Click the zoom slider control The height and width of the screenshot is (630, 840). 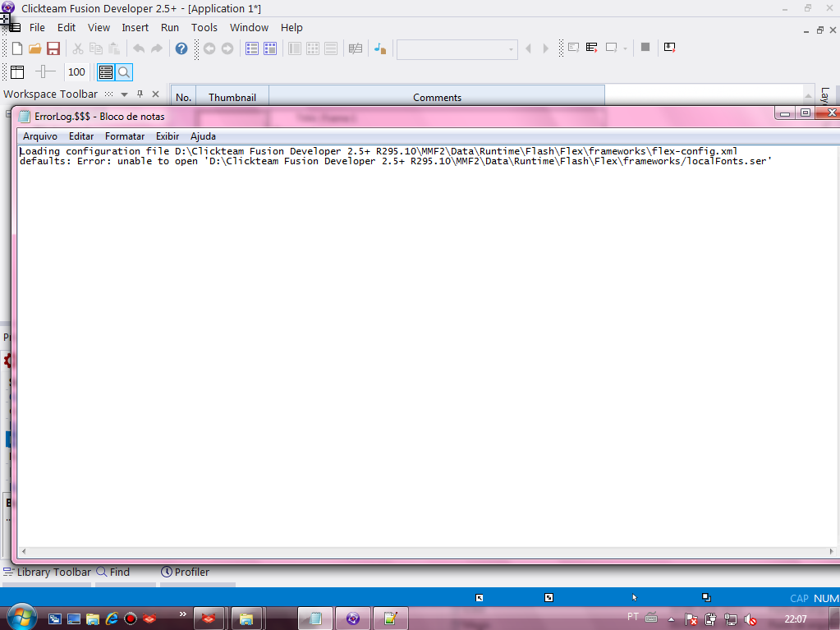point(45,71)
